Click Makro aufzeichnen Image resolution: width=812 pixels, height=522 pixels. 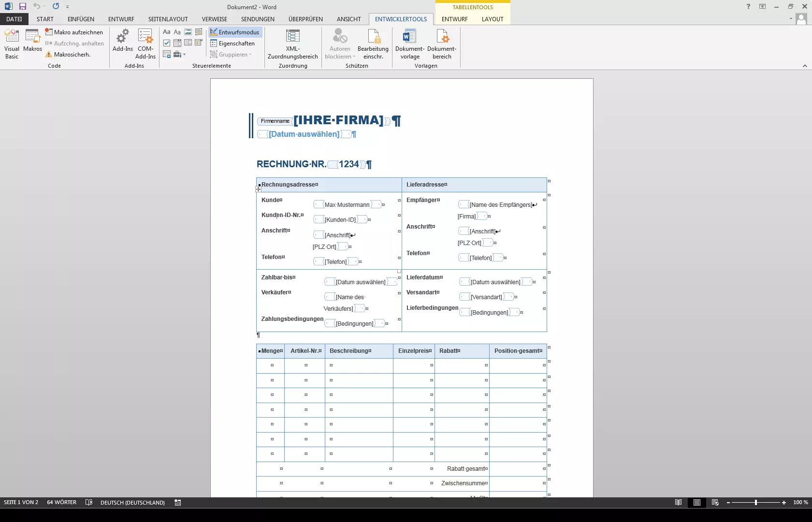74,32
